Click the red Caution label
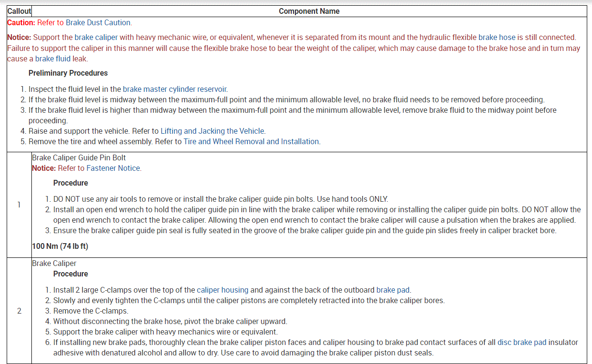The height and width of the screenshot is (364, 592). tap(21, 22)
